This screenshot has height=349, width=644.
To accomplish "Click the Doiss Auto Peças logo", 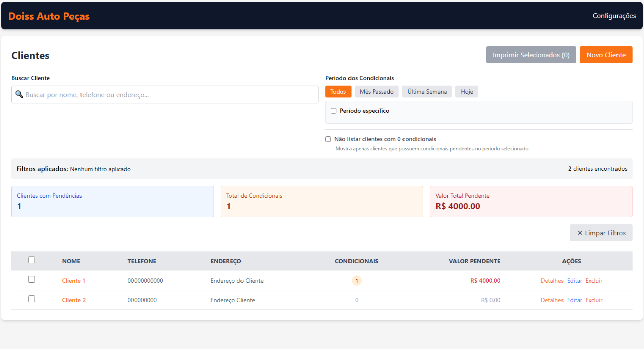I will 49,16.
